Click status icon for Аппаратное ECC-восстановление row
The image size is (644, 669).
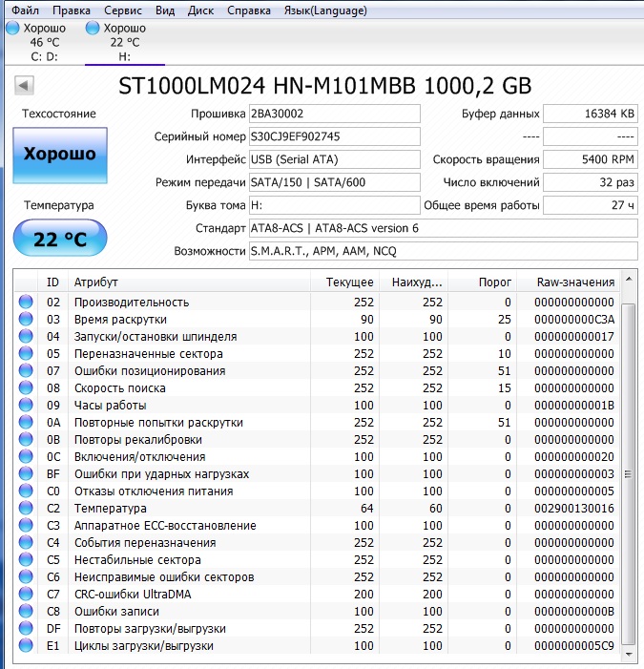[x=26, y=525]
